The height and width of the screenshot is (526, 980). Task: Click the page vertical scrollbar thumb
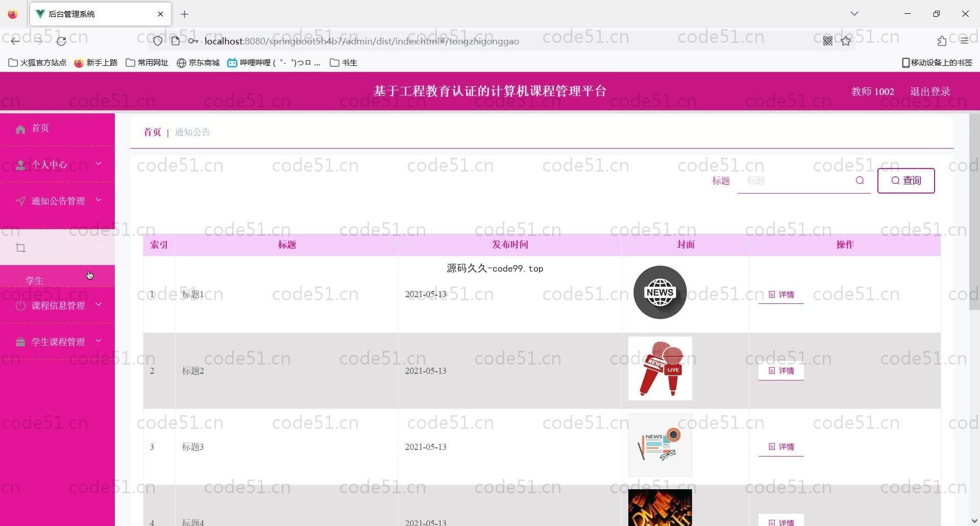[974, 211]
